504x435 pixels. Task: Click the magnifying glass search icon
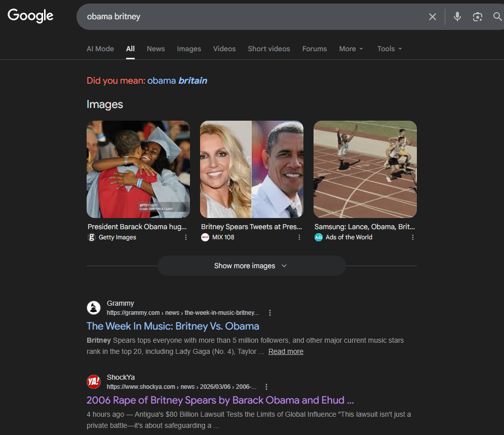497,17
